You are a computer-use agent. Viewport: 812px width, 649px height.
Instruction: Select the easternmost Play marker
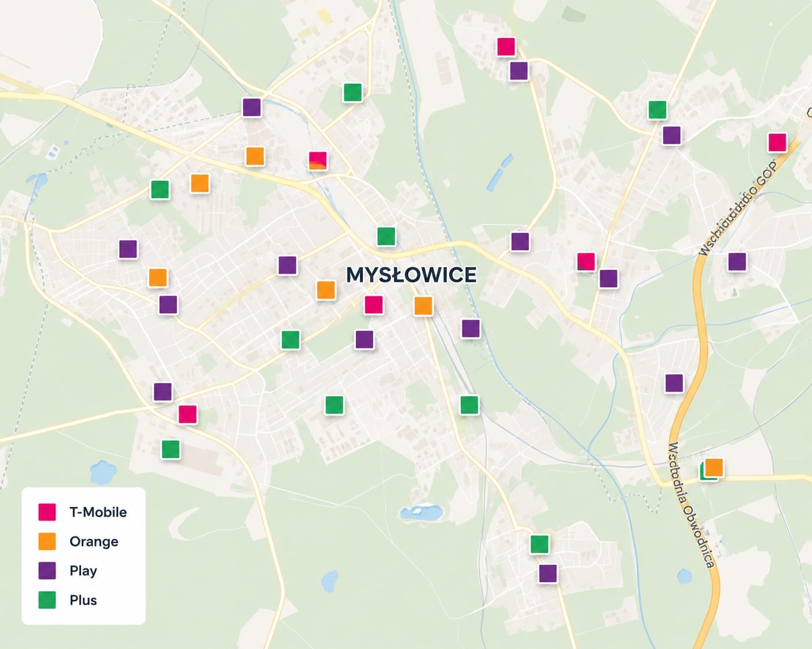point(737,262)
